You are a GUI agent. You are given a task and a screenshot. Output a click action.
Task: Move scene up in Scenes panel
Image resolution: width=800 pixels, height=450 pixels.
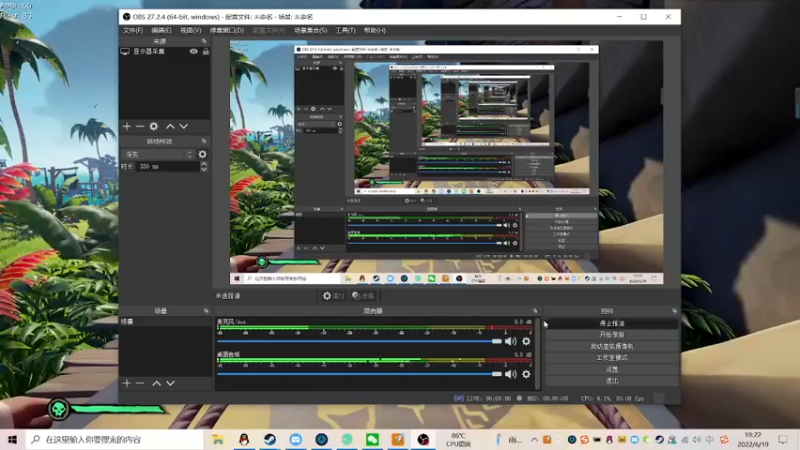pyautogui.click(x=157, y=383)
